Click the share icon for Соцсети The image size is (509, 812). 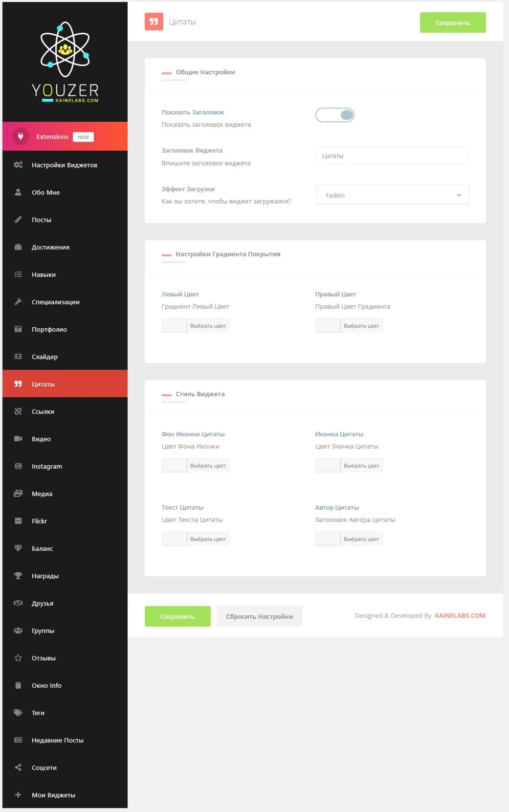point(18,767)
